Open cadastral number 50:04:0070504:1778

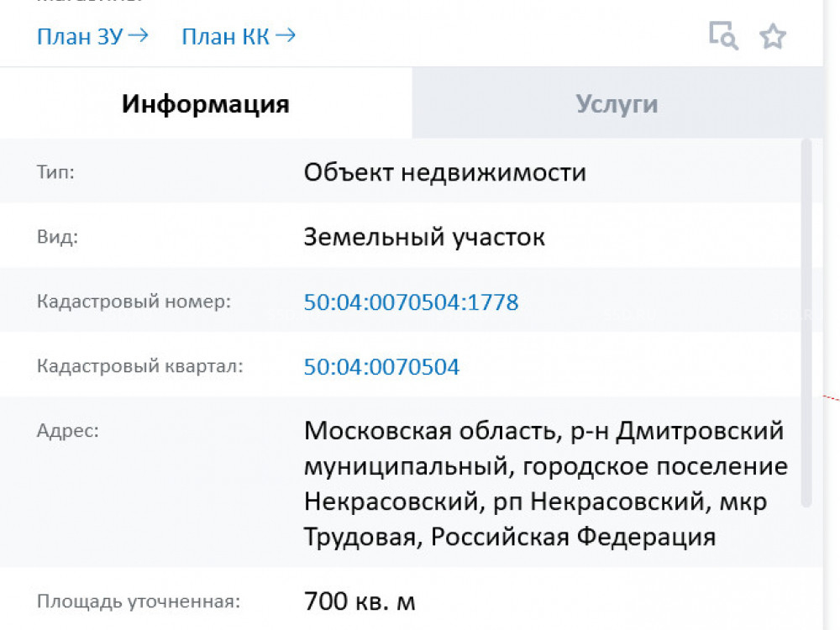tap(411, 302)
